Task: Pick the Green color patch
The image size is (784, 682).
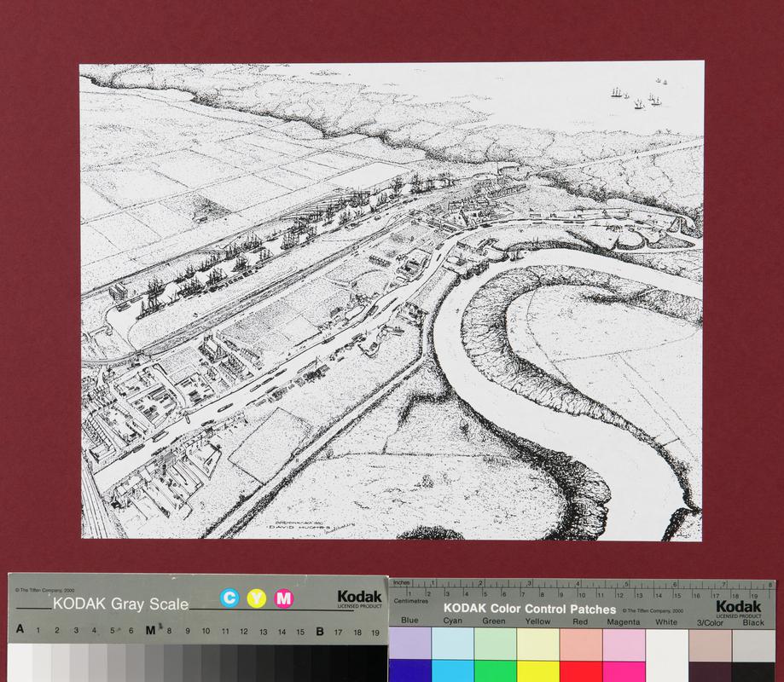Action: click(x=495, y=644)
